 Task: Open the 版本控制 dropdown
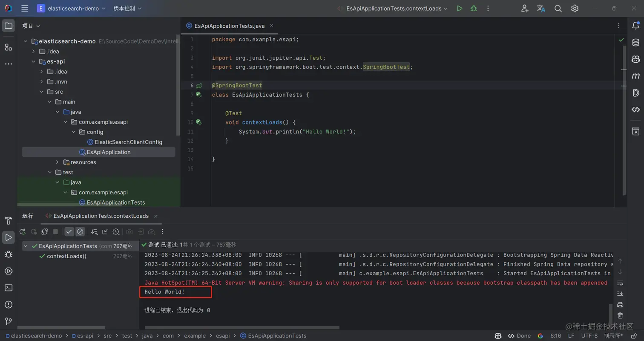(127, 9)
